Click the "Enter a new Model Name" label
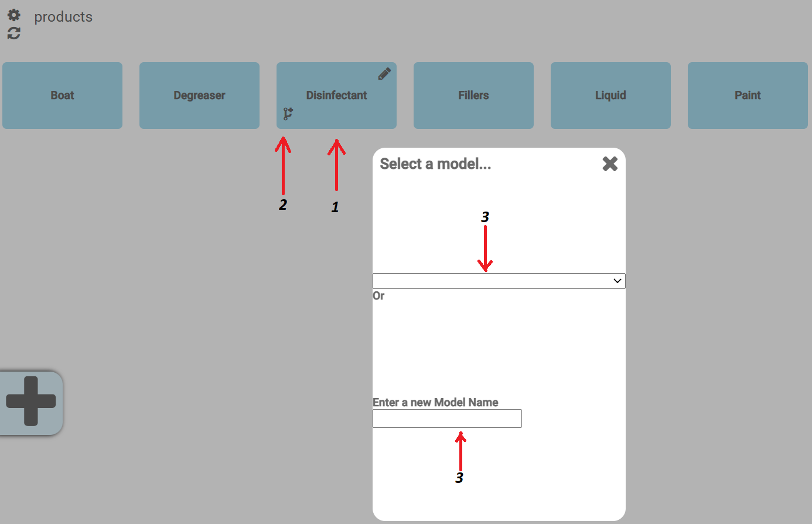Viewport: 812px width, 524px height. pyautogui.click(x=435, y=402)
